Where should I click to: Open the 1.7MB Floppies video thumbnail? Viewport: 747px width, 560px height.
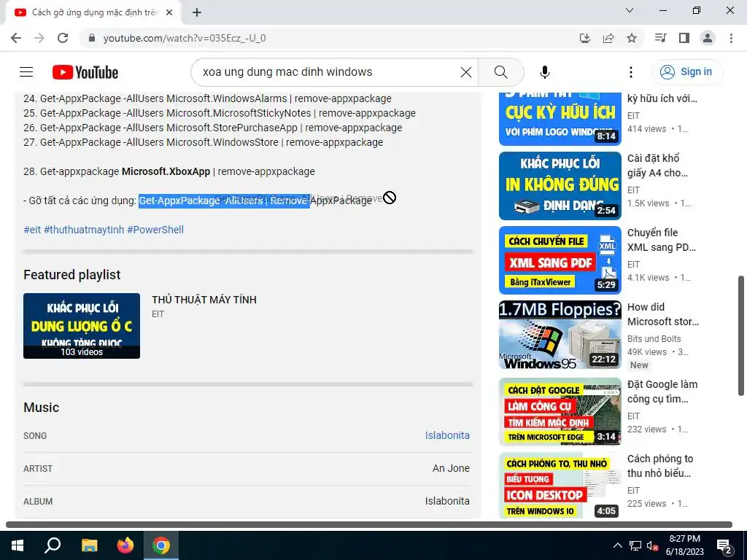coord(560,335)
